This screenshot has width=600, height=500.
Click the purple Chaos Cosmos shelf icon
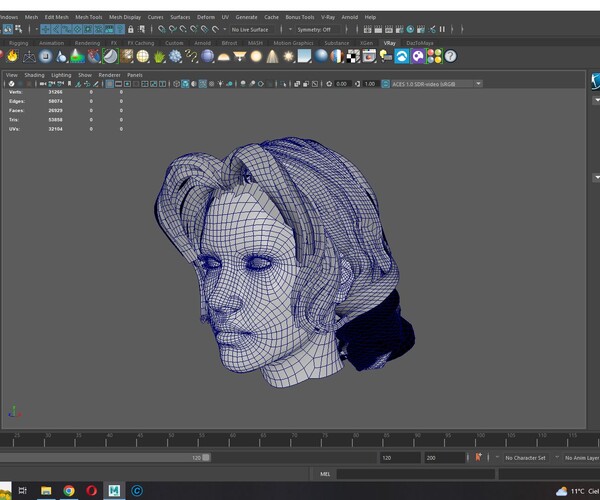pyautogui.click(x=418, y=56)
